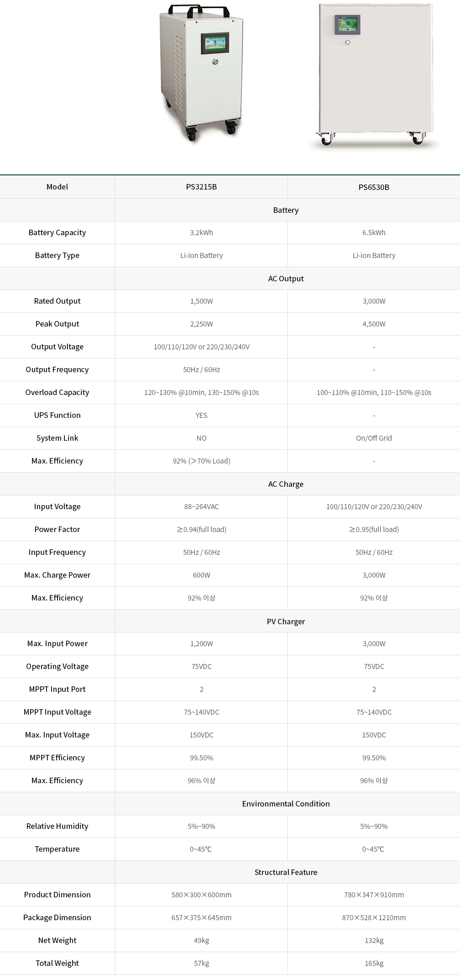The image size is (460, 980).
Task: Click the Battery section header row
Action: coord(230,210)
